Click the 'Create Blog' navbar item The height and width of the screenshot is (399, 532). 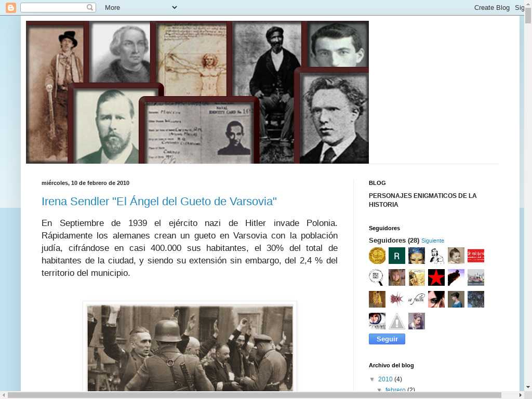pos(491,7)
